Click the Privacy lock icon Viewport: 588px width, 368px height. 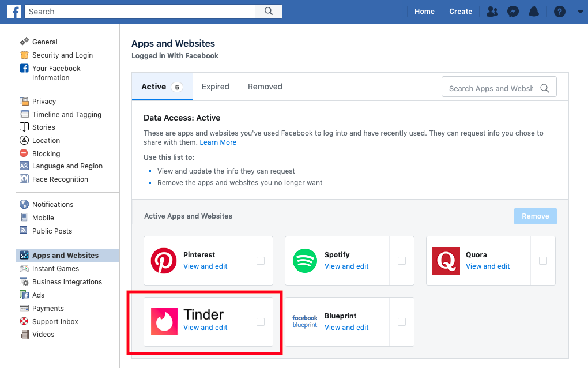[x=24, y=102]
